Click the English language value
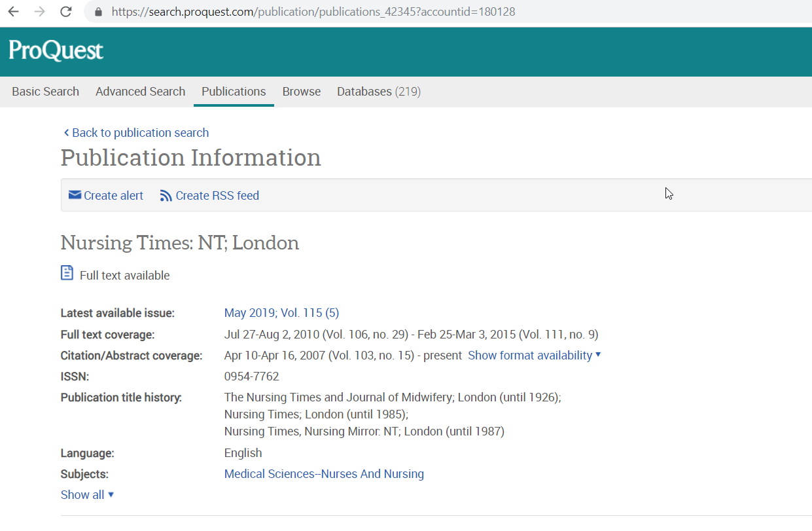The height and width of the screenshot is (531, 812). pyautogui.click(x=243, y=453)
